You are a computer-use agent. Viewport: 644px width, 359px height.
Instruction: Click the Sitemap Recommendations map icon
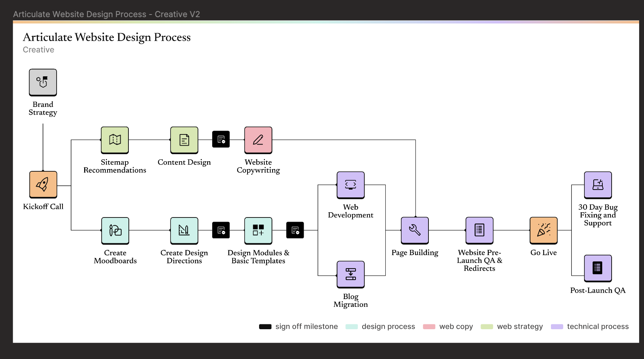[x=115, y=140]
